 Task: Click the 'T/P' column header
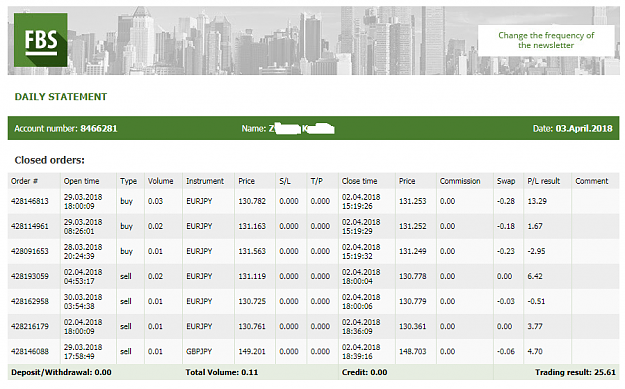(316, 181)
